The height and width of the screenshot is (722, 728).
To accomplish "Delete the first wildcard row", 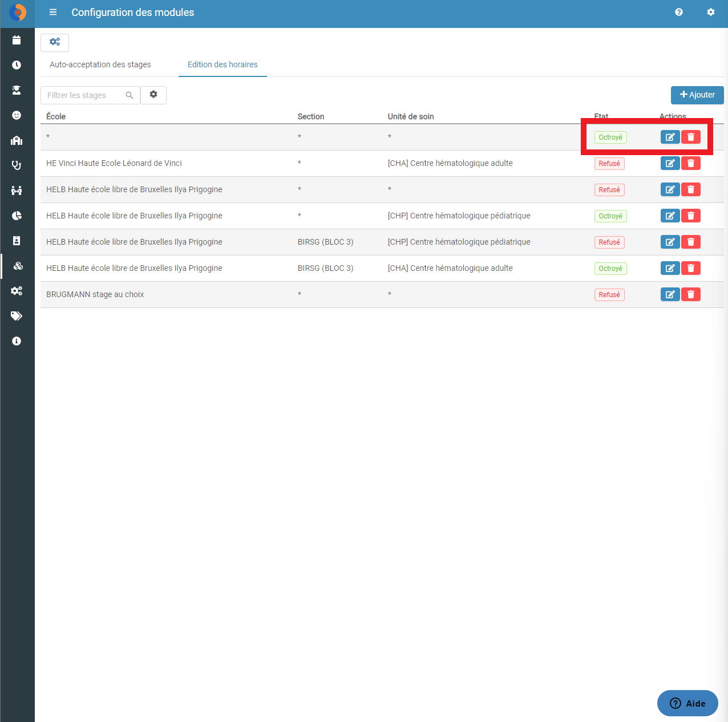I will (691, 137).
